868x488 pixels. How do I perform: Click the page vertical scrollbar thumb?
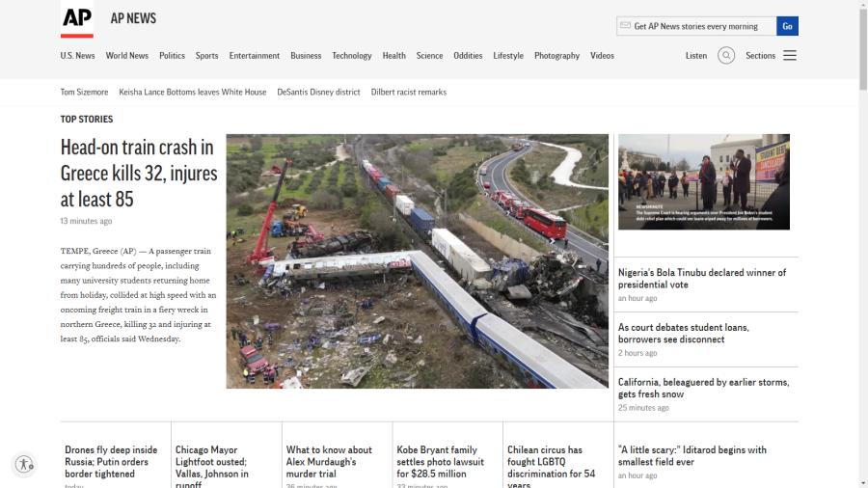coord(863,47)
